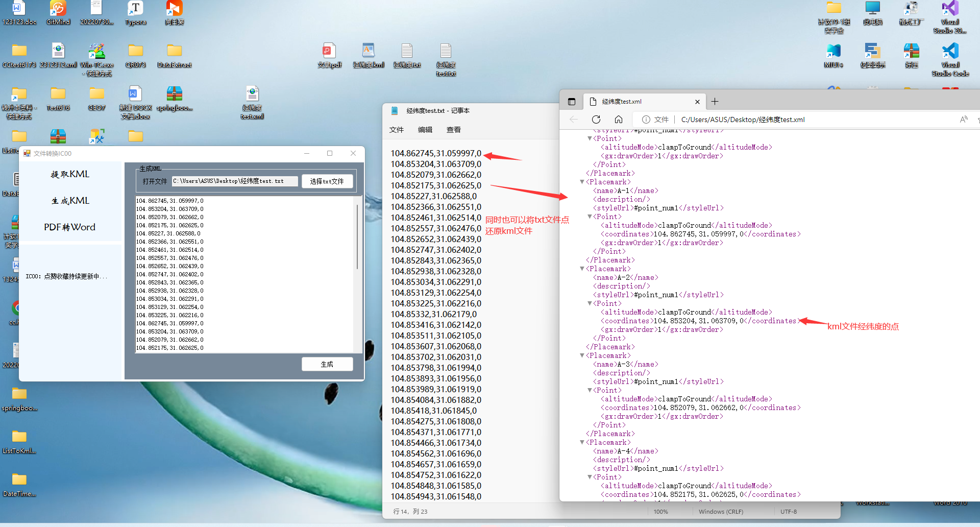Click the browser back arrow
Viewport: 980px width, 527px height.
573,119
